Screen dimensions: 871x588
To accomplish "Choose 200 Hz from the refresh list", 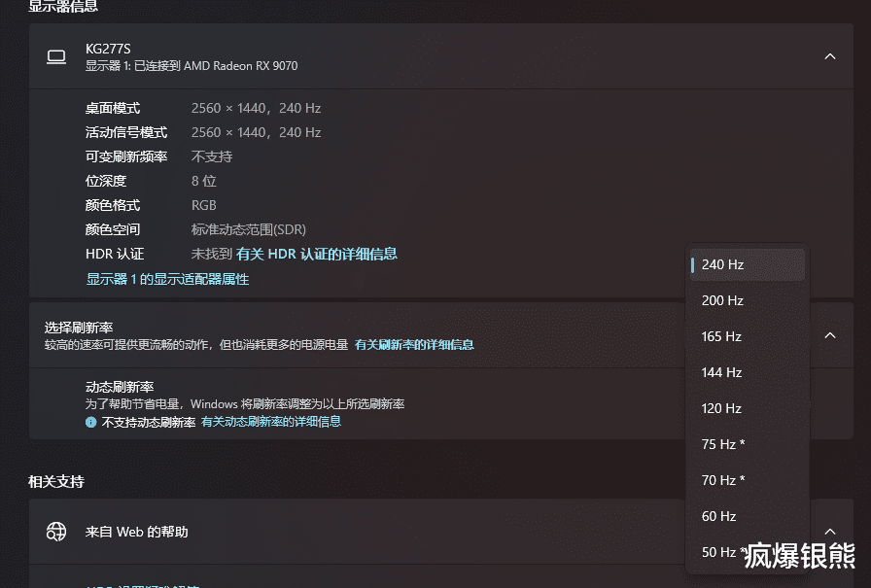I will [x=748, y=300].
